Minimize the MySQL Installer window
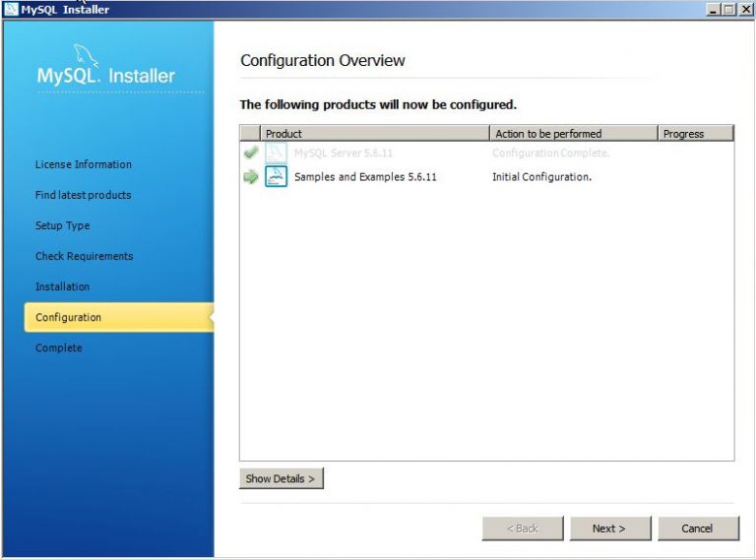The width and height of the screenshot is (756, 559). pyautogui.click(x=714, y=9)
